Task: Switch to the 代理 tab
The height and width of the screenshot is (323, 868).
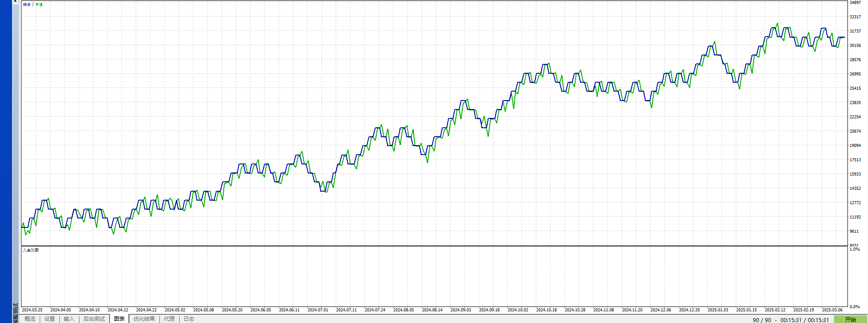Action: coord(169,319)
